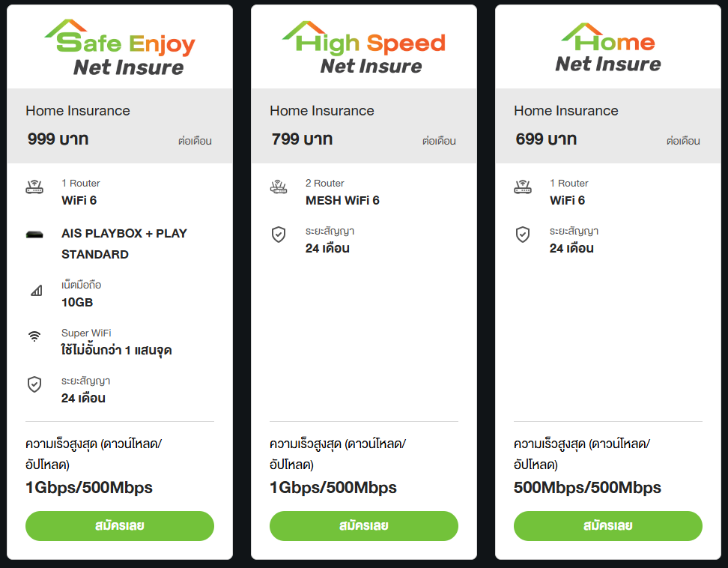This screenshot has height=568, width=728.
Task: Click the MESH WiFi 6 label
Action: click(x=342, y=200)
